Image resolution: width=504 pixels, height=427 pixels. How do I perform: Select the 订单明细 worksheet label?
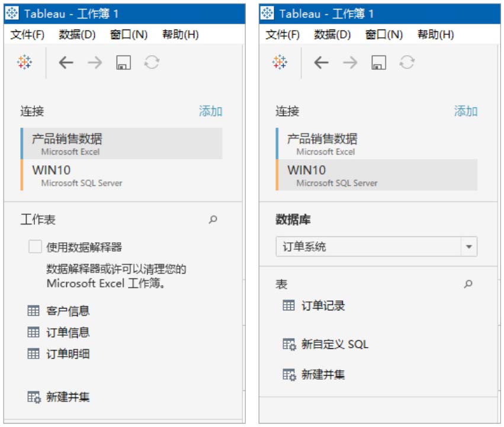pyautogui.click(x=68, y=354)
